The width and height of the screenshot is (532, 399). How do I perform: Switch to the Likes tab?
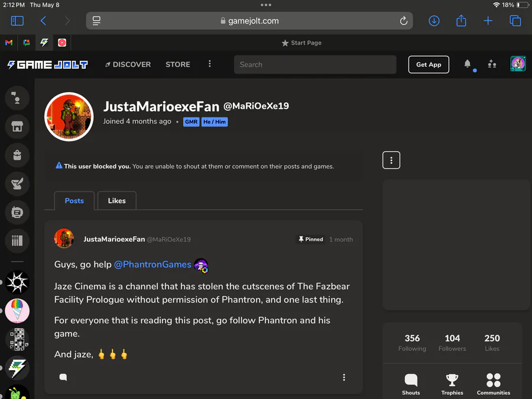pos(116,200)
